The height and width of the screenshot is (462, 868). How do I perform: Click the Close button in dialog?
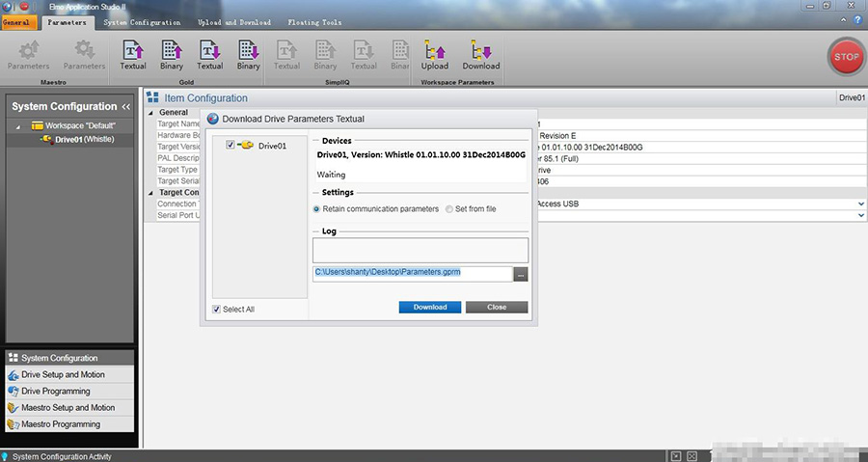(497, 307)
